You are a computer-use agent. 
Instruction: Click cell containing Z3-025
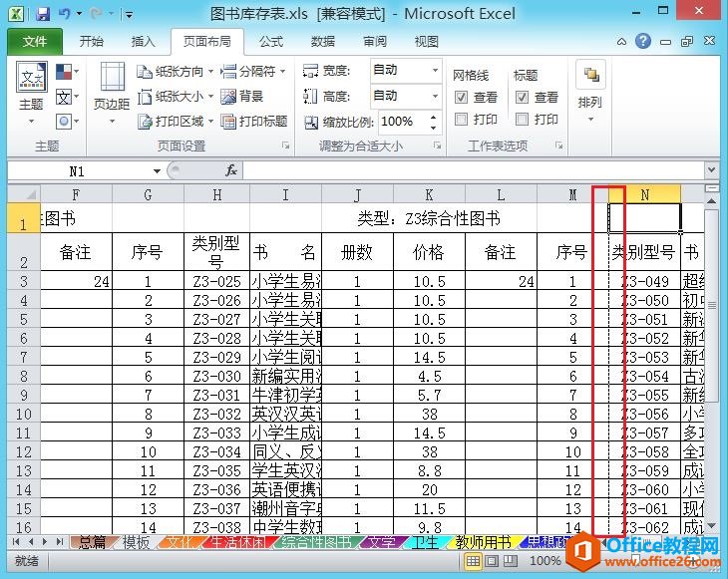[216, 282]
